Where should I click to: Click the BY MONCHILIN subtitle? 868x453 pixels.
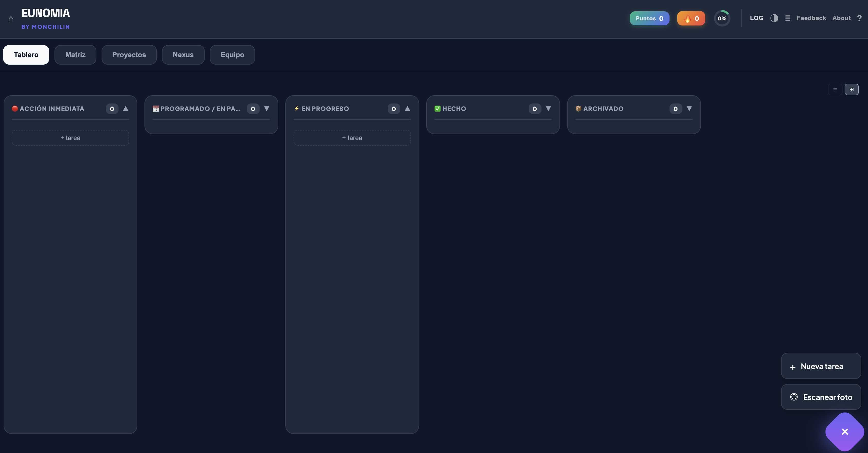(x=46, y=27)
